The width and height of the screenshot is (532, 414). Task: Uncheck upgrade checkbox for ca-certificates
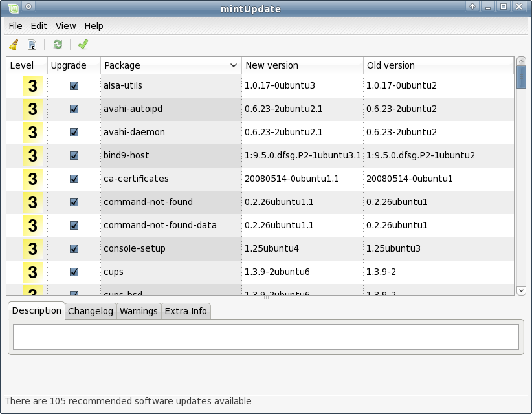74,179
